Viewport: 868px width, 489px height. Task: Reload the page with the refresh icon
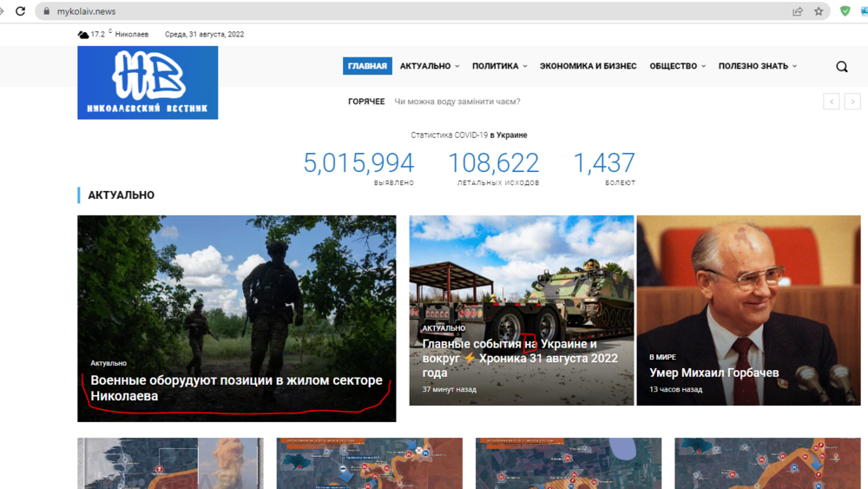click(x=20, y=11)
